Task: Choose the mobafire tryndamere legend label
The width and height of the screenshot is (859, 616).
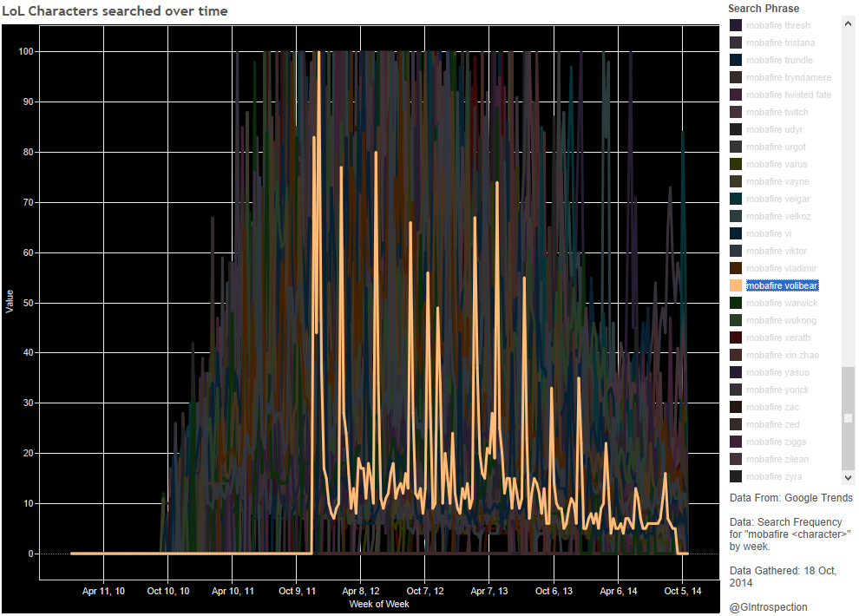Action: click(x=788, y=77)
